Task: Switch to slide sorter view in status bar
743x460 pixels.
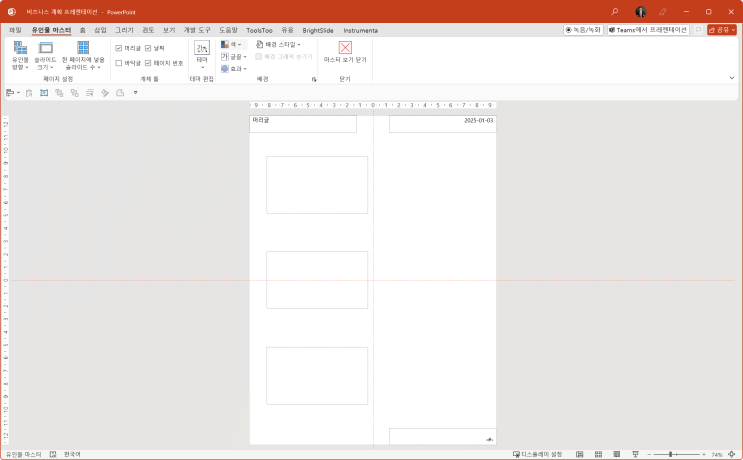Action: tap(598, 454)
